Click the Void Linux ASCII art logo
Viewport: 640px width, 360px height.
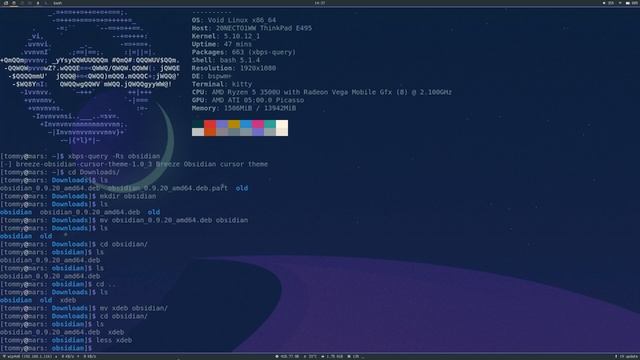[90, 76]
